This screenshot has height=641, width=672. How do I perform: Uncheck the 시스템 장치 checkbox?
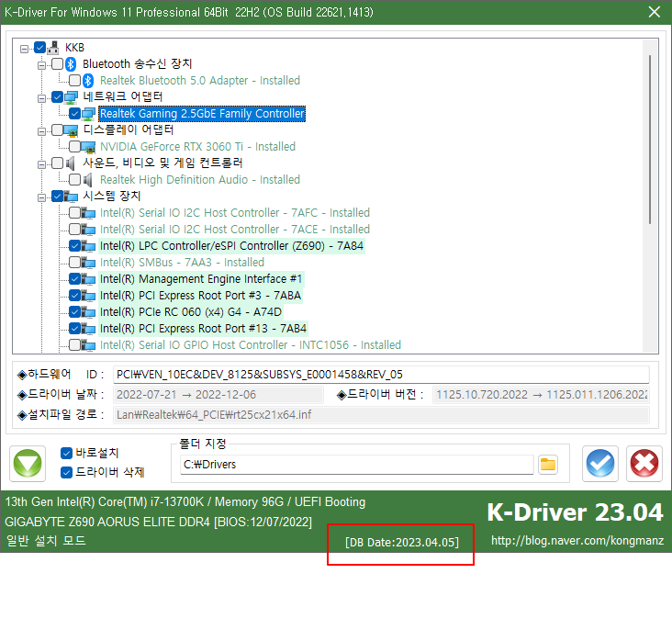point(58,197)
